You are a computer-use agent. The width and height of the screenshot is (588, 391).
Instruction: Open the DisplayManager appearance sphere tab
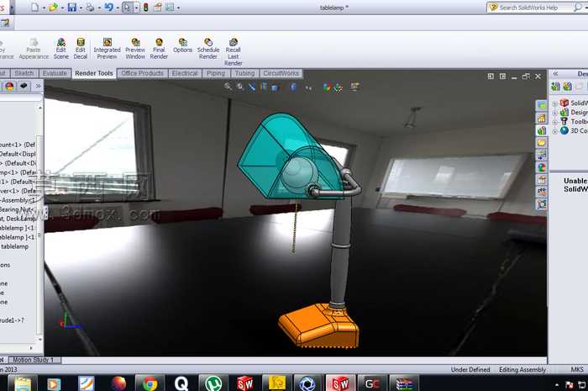[9, 86]
